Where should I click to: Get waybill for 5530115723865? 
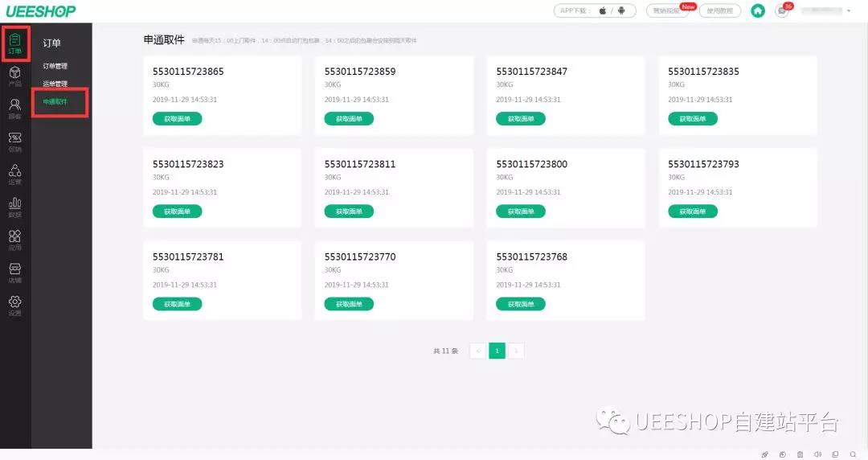pyautogui.click(x=177, y=118)
